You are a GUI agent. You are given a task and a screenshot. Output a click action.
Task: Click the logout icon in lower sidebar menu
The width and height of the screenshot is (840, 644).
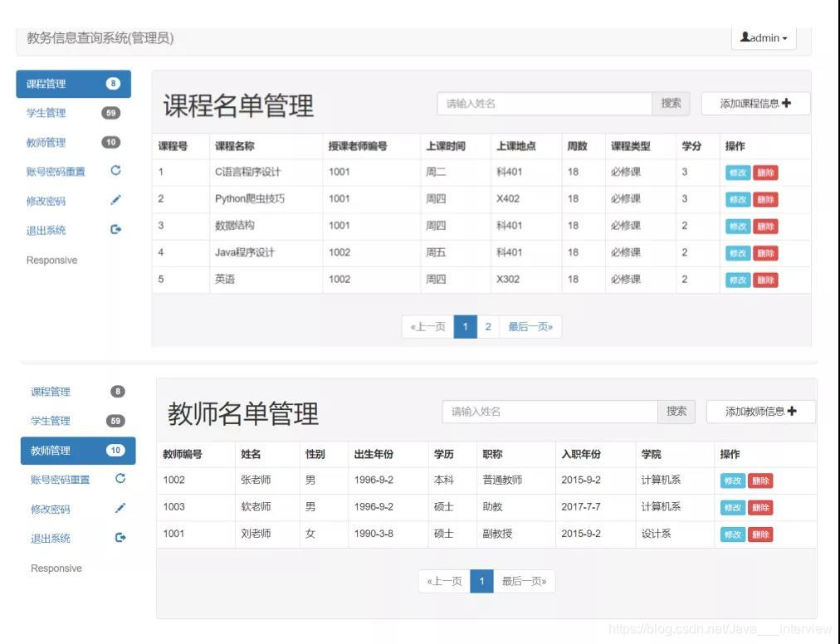pos(121,538)
